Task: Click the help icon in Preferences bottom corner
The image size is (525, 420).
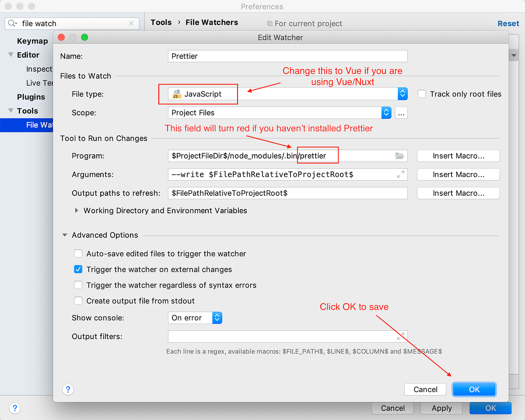Action: coord(15,408)
